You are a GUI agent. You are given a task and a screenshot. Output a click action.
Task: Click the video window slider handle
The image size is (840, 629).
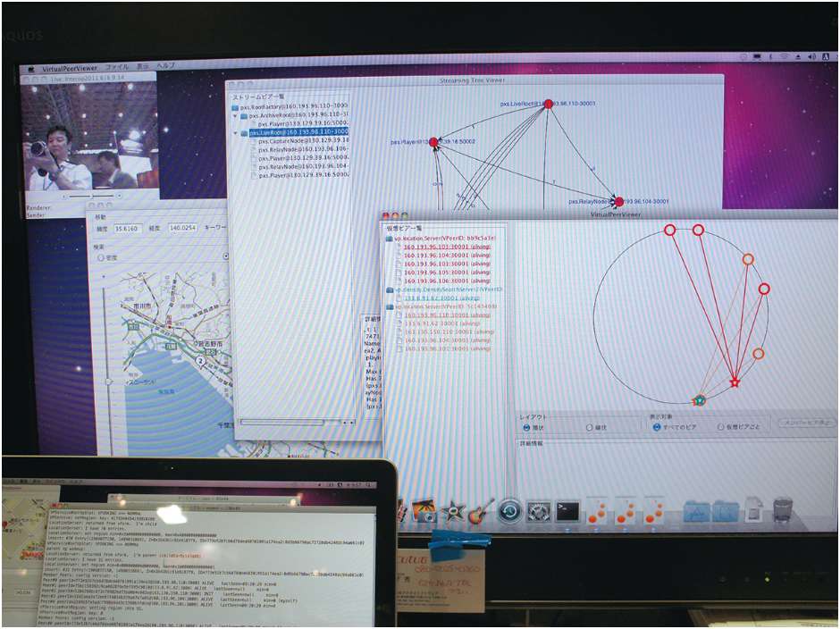coord(90,197)
